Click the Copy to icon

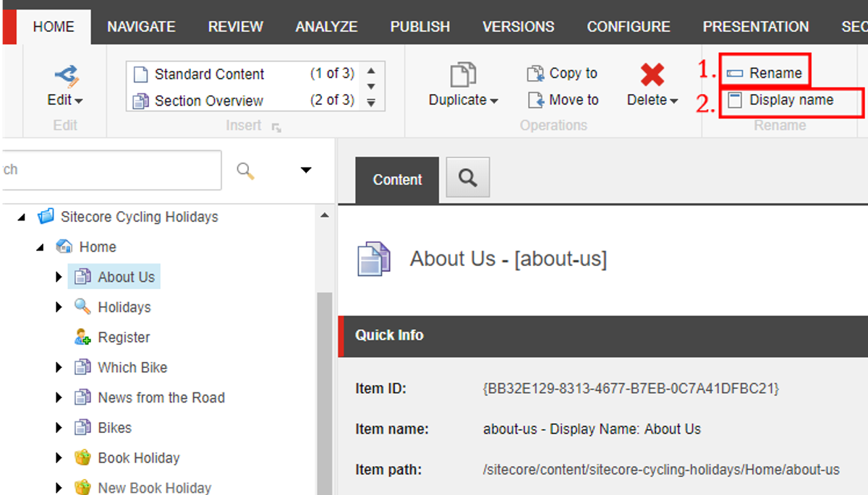click(x=535, y=73)
